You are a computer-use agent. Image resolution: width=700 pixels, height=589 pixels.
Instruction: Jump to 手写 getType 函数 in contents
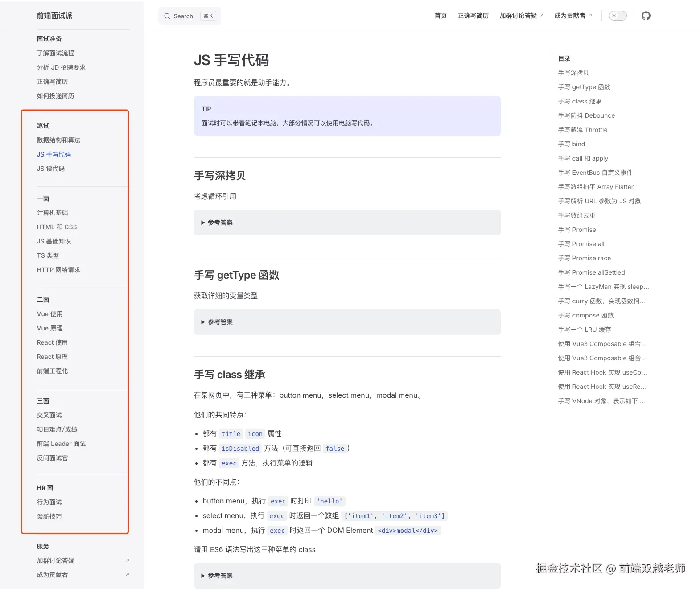coord(584,87)
